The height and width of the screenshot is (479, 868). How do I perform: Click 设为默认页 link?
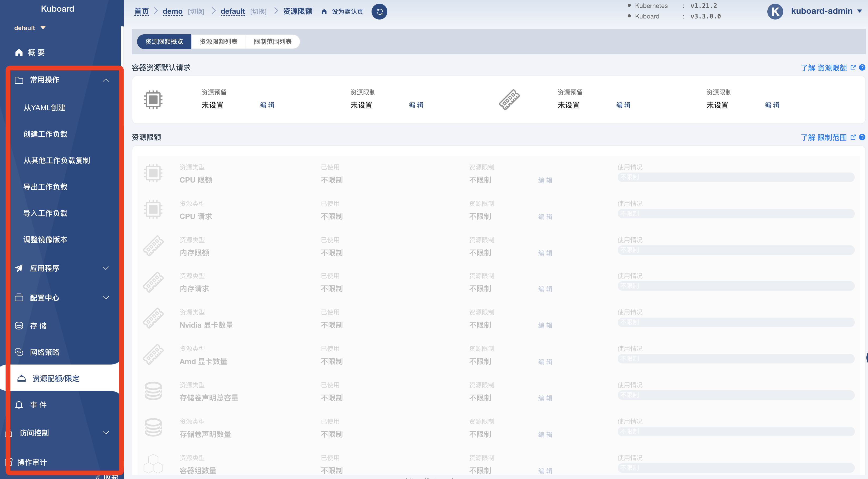coord(347,11)
